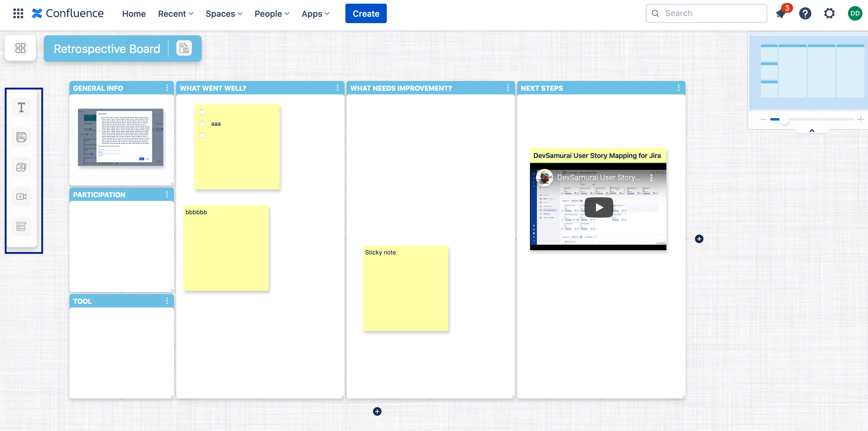The width and height of the screenshot is (868, 431).
Task: Click the zoom slider handle in minimap
Action: [784, 120]
